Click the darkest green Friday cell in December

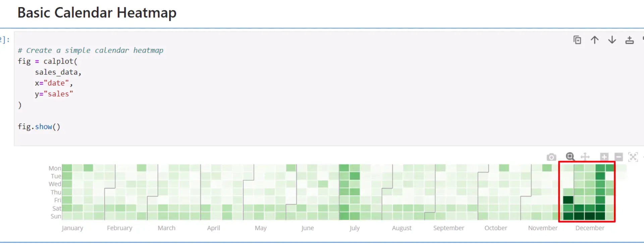coord(568,200)
